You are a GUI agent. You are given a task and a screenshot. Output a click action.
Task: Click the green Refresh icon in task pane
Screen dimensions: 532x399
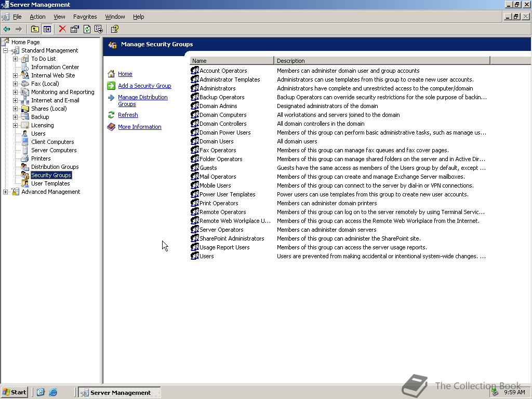click(x=111, y=115)
